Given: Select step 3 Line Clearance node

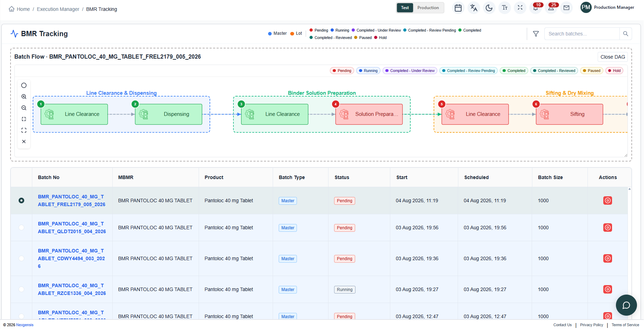Looking at the screenshot, I should point(274,114).
